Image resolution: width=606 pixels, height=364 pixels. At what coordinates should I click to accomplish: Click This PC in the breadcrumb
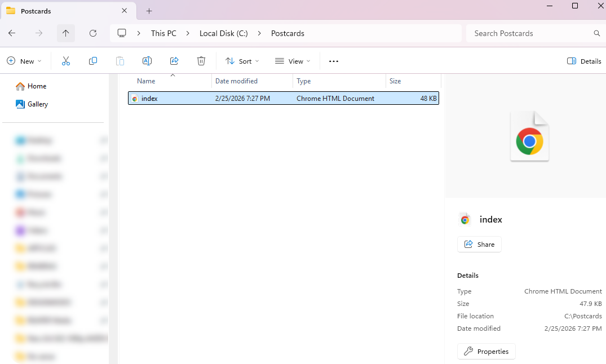pyautogui.click(x=163, y=33)
